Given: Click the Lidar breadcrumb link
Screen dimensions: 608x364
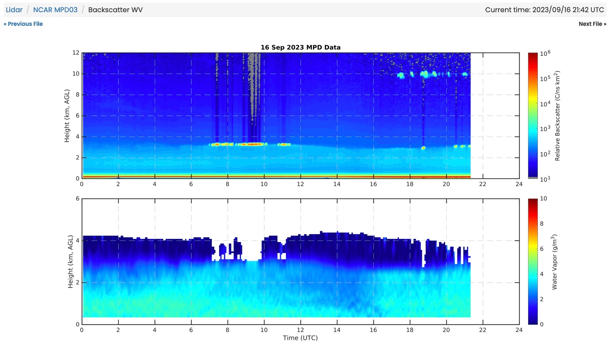Looking at the screenshot, I should [x=14, y=10].
